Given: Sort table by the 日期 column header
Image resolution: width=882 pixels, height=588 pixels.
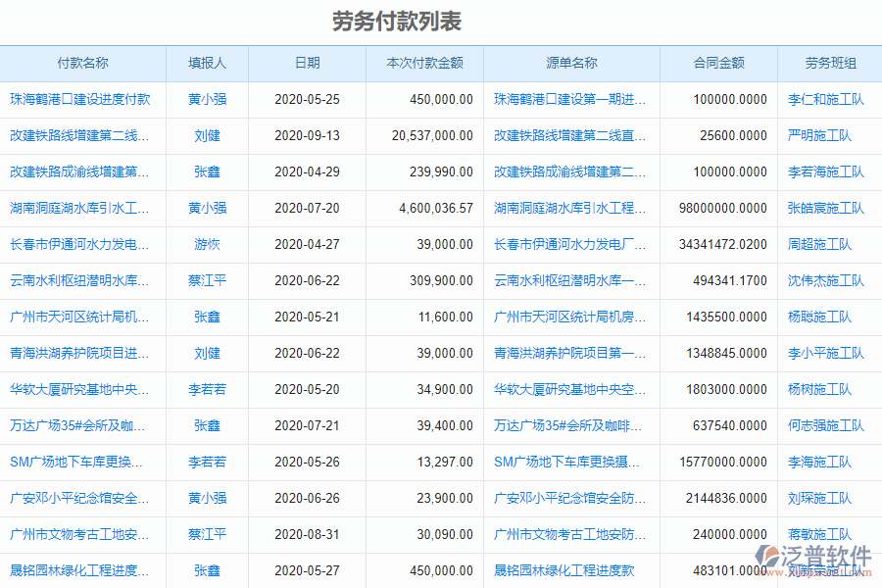Looking at the screenshot, I should pyautogui.click(x=306, y=63).
